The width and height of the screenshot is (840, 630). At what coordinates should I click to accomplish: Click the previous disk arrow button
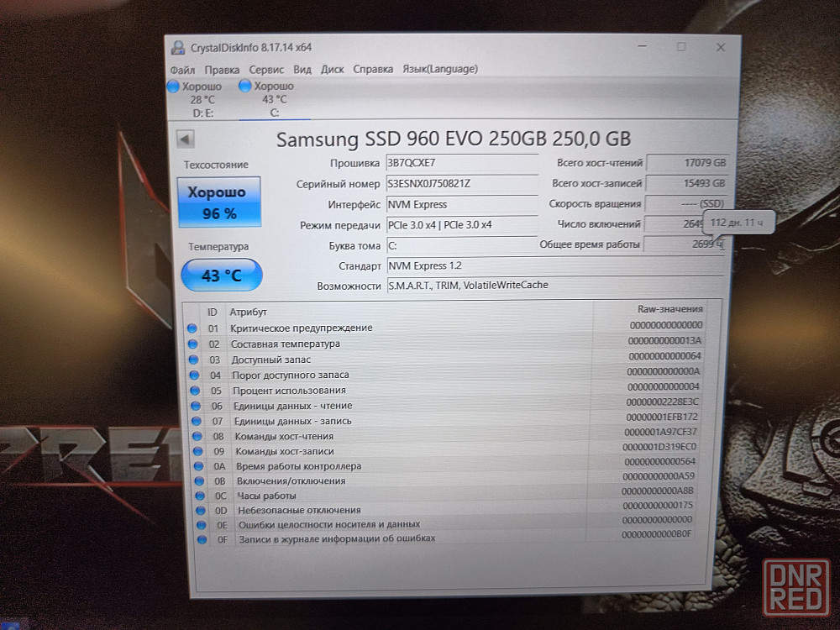(185, 139)
